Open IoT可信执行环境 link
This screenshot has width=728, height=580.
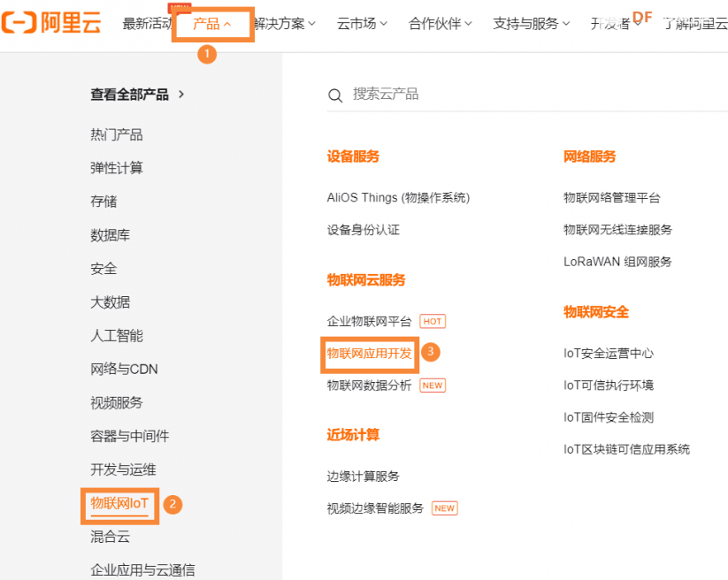click(609, 385)
